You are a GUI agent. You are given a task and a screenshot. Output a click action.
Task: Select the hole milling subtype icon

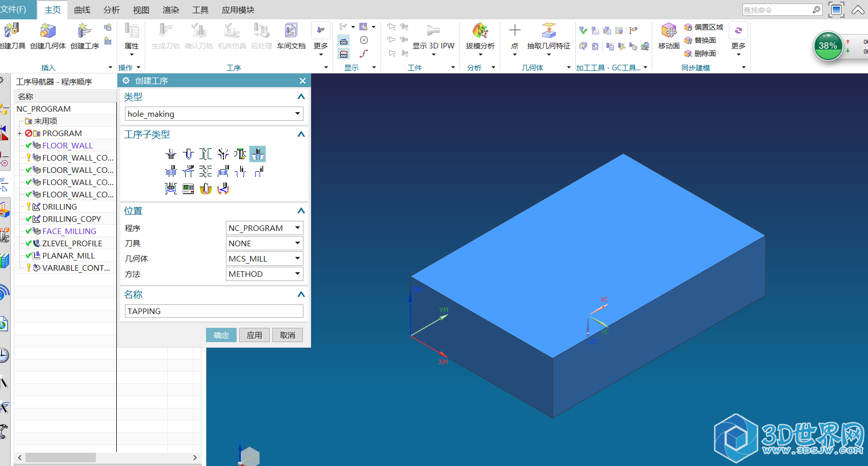pyautogui.click(x=171, y=171)
